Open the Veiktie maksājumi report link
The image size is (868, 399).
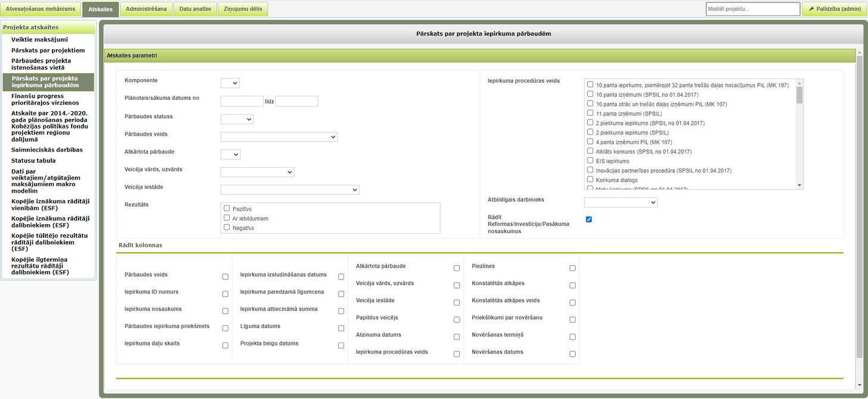(x=40, y=39)
